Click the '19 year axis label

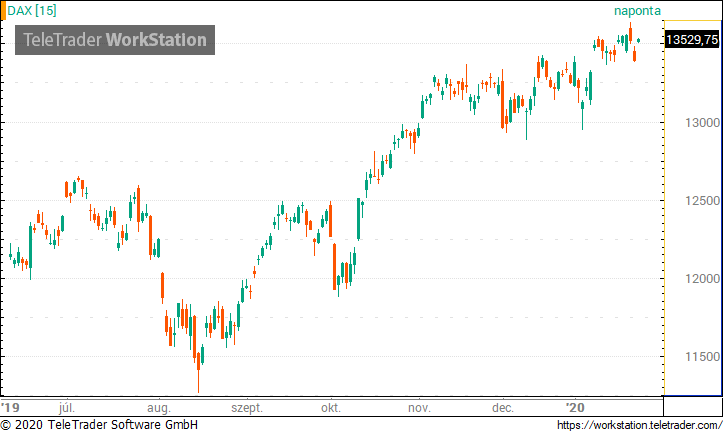pos(10,407)
